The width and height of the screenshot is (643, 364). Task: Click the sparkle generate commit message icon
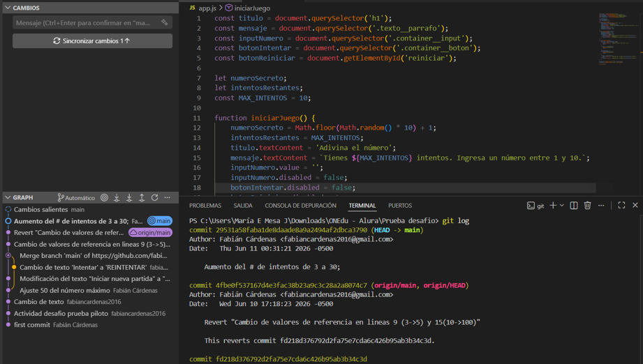click(x=165, y=22)
